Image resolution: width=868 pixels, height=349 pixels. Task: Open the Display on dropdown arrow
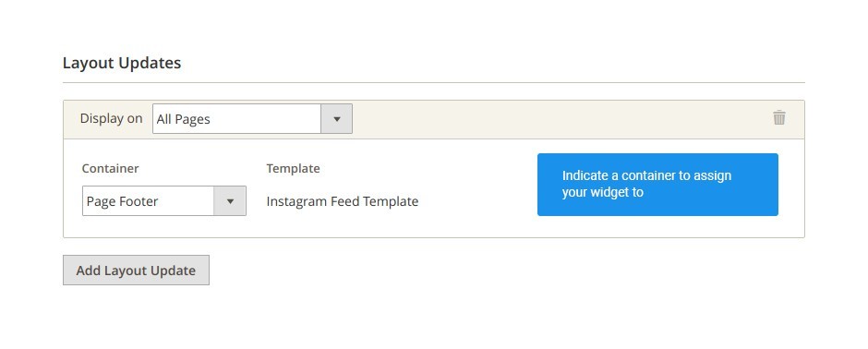pos(336,119)
